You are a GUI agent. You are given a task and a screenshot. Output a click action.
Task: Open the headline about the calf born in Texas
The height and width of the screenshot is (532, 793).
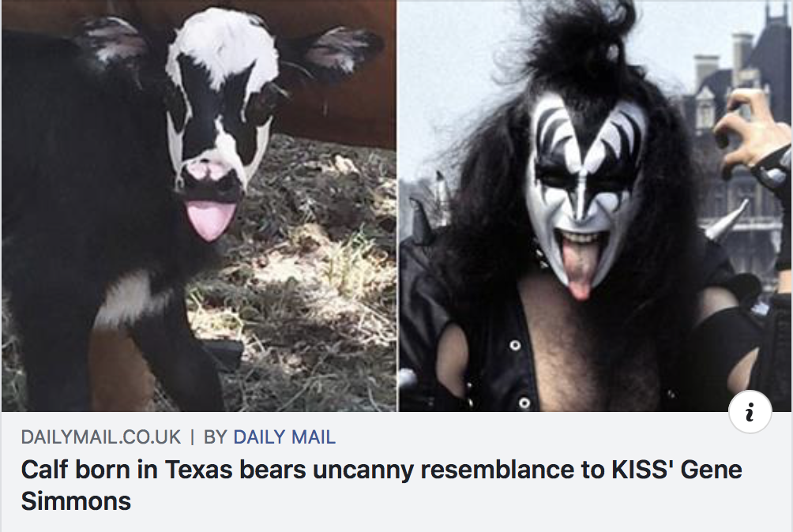pos(381,485)
